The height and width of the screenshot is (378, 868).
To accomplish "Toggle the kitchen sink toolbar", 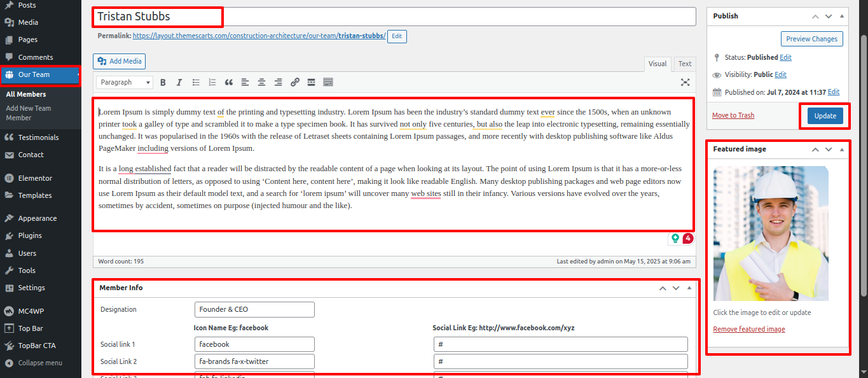I will tap(328, 82).
